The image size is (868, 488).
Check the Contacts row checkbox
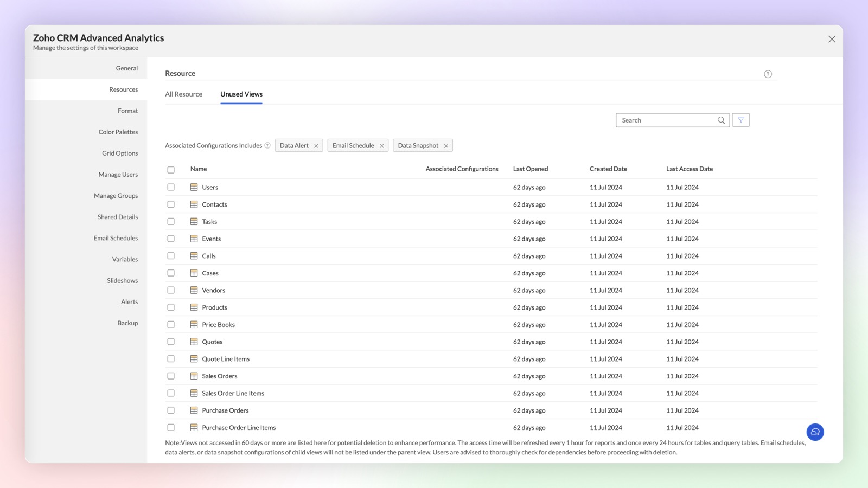171,204
